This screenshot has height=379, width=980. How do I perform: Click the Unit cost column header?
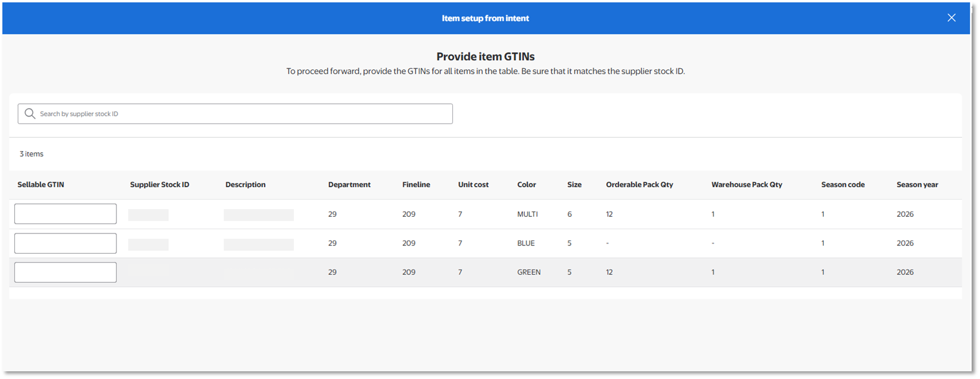click(473, 185)
